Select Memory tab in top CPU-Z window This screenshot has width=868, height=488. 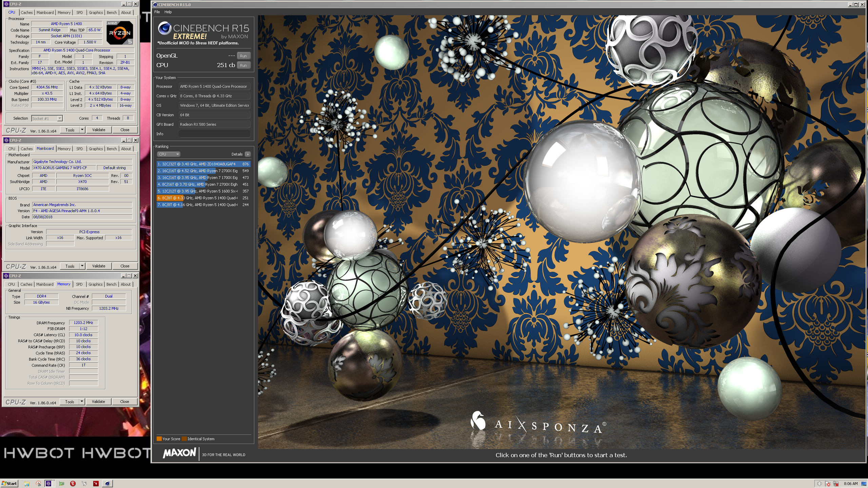tap(64, 13)
